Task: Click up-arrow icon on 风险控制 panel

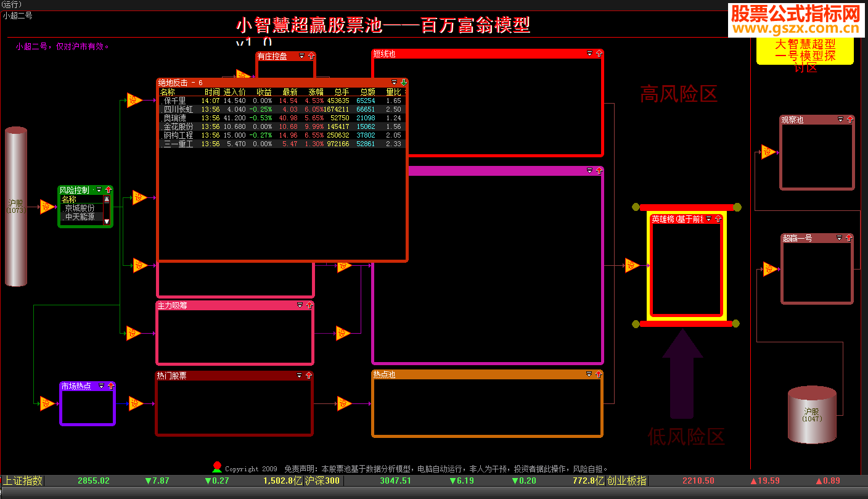Action: tap(108, 190)
